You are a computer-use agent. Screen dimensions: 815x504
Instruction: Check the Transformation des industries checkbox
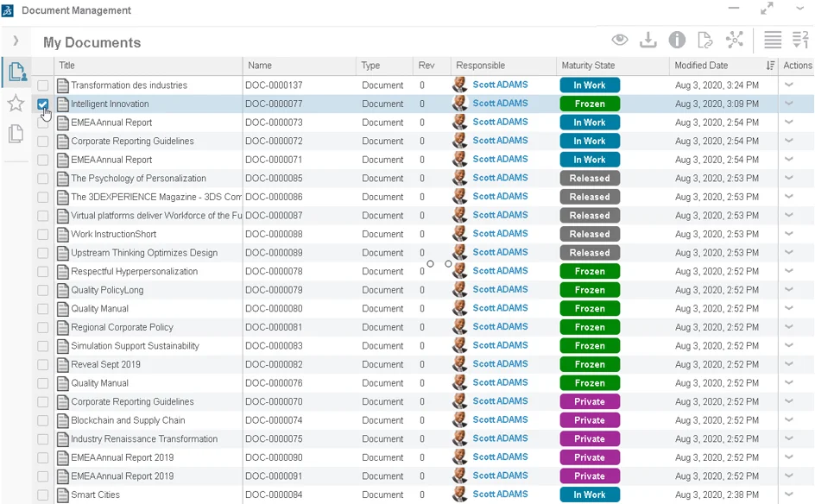(43, 85)
